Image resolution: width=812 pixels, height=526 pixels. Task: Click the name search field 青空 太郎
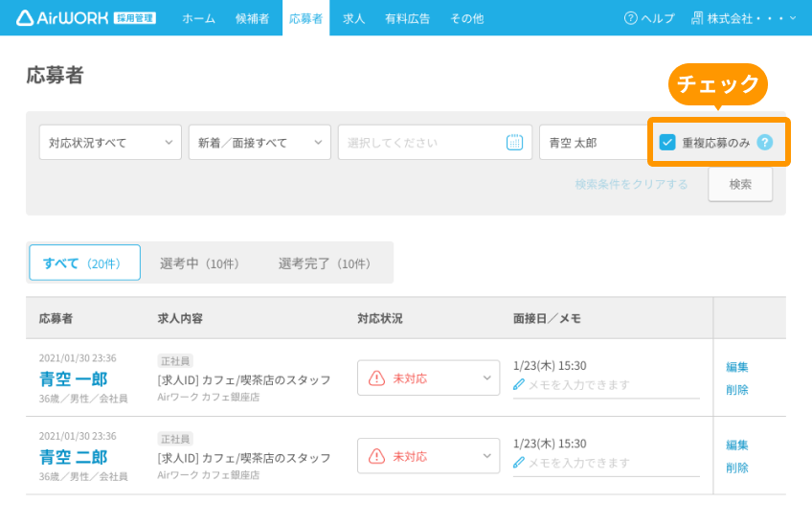[x=594, y=142]
